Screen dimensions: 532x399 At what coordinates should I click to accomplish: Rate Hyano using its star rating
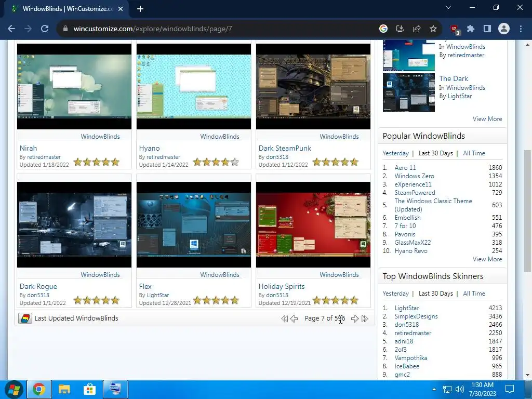pyautogui.click(x=216, y=163)
